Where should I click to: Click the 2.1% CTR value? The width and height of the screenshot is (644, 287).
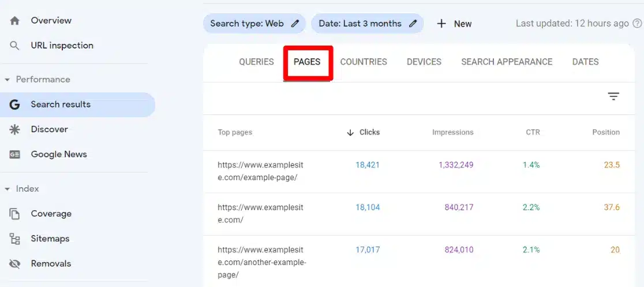[x=531, y=250]
